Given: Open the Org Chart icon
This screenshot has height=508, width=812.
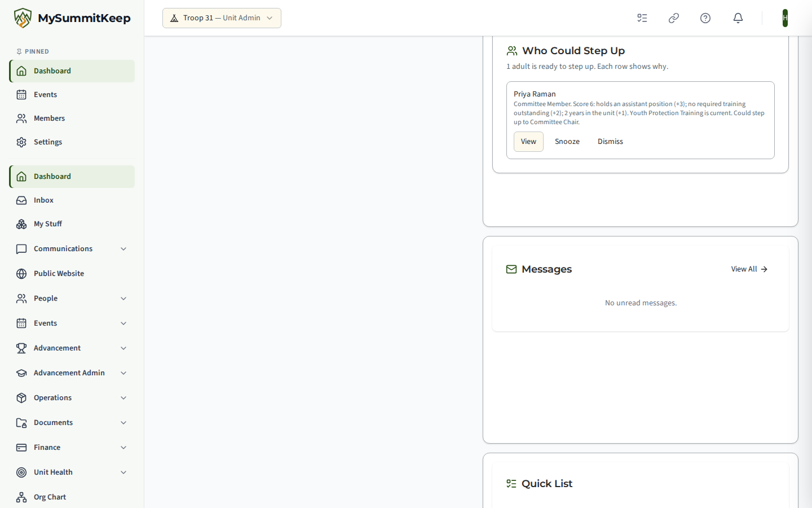Looking at the screenshot, I should (21, 497).
